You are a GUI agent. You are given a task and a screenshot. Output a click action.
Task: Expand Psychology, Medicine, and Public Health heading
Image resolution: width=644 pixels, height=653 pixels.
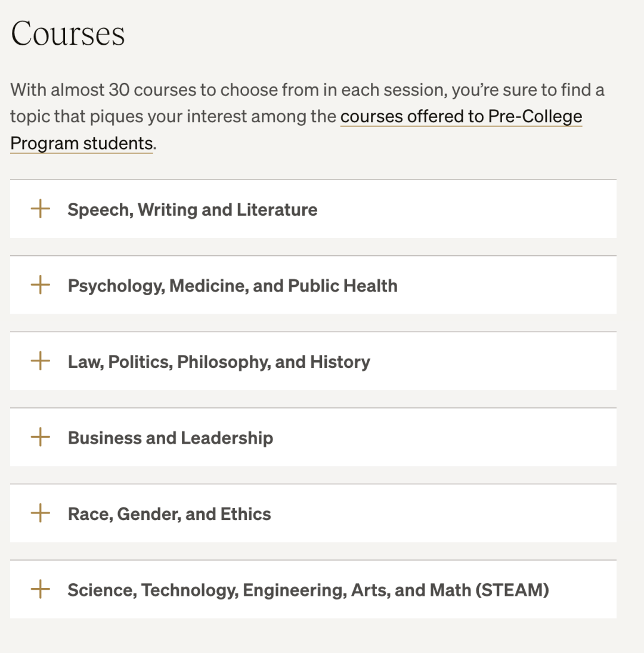232,286
